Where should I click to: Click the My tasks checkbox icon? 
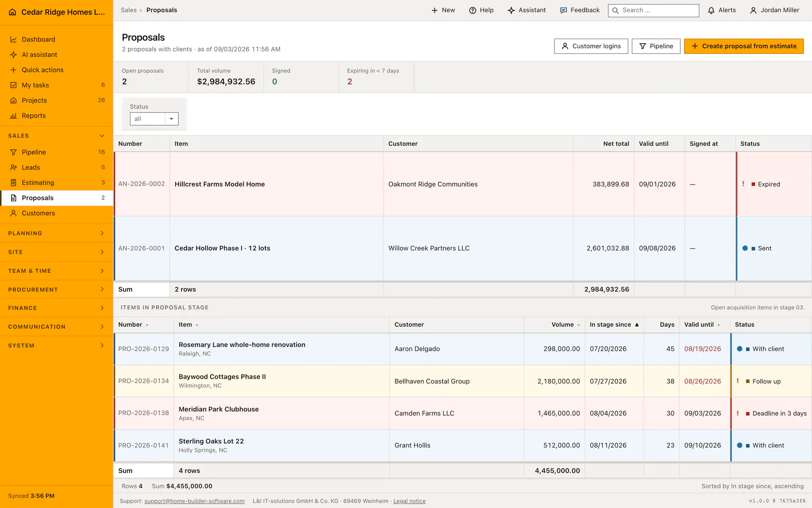point(14,85)
